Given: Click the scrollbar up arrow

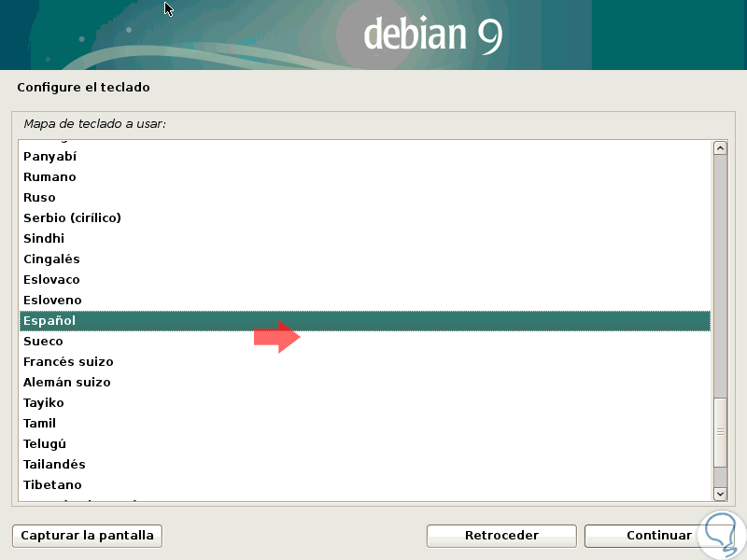Looking at the screenshot, I should (720, 148).
